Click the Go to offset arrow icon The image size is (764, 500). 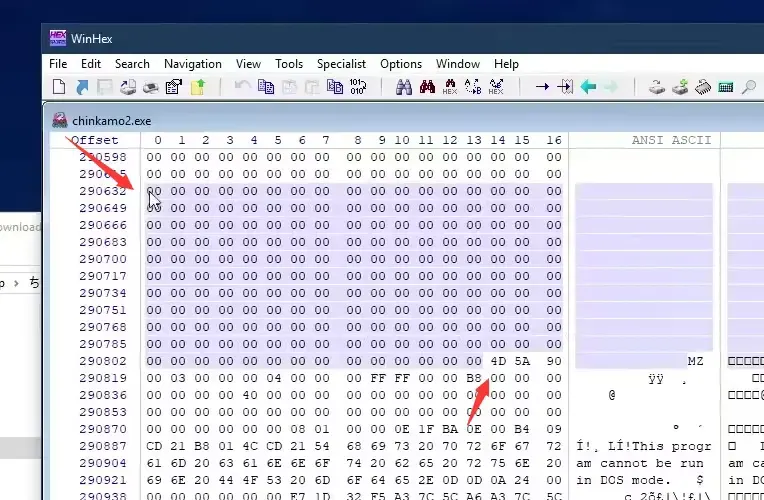(542, 87)
